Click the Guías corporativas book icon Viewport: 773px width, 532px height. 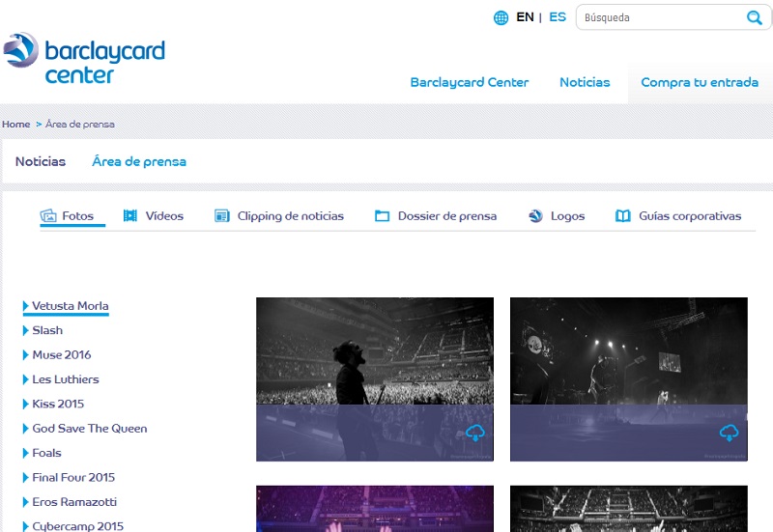click(x=623, y=215)
